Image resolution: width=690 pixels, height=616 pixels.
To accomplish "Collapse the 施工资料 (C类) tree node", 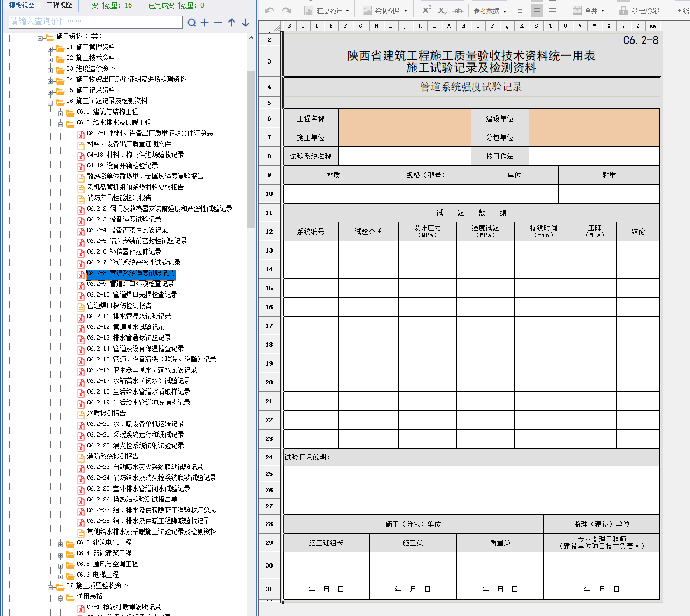I will click(x=40, y=38).
